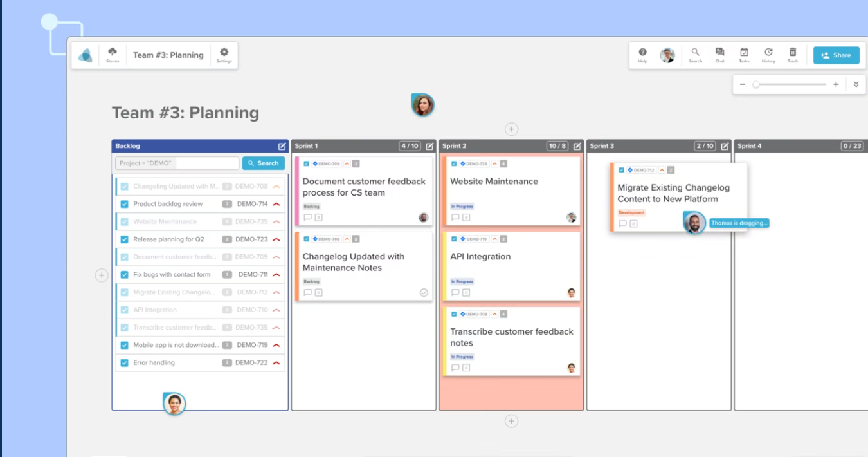Screen dimensions: 868x457
Task: Click the Team #3: Planning toolbar title
Action: [x=168, y=55]
